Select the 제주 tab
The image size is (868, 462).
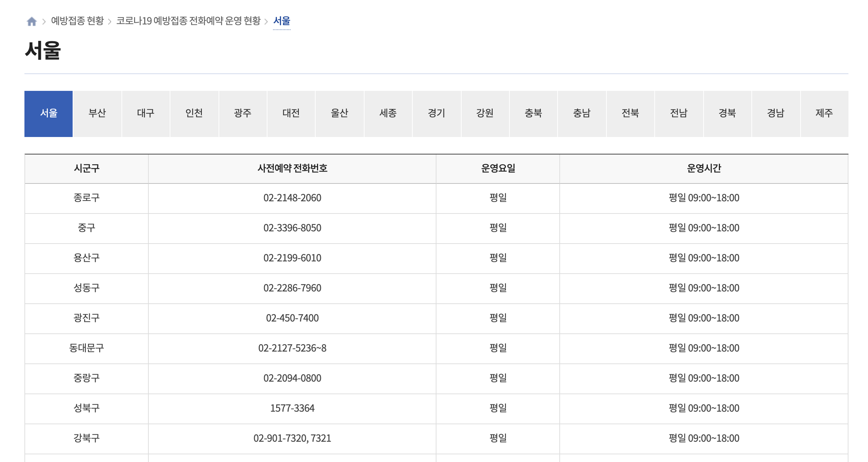pos(824,114)
